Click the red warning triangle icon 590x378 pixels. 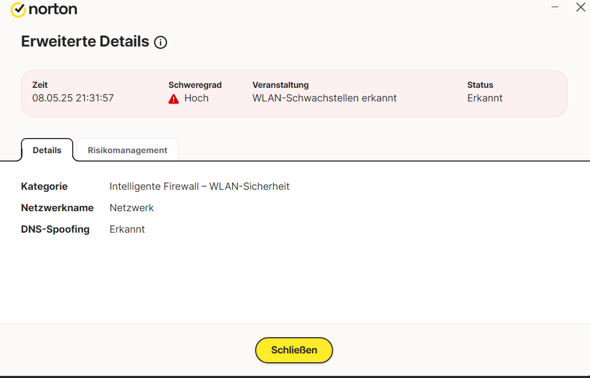pyautogui.click(x=173, y=99)
